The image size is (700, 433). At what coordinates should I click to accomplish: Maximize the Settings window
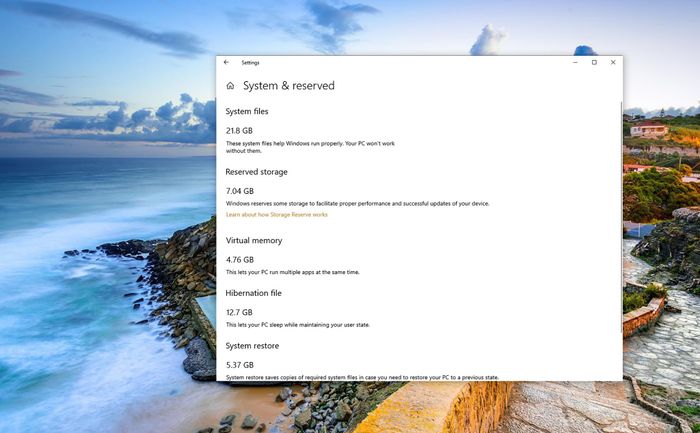pos(594,62)
